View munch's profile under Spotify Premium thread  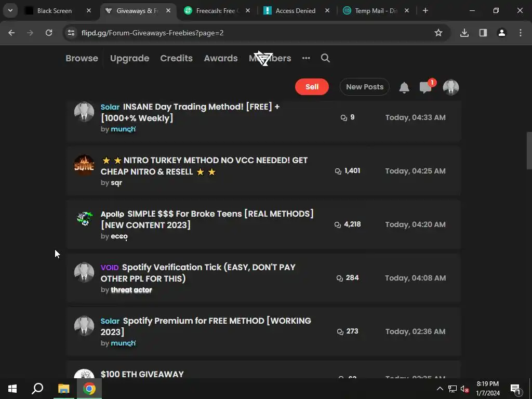123,343
